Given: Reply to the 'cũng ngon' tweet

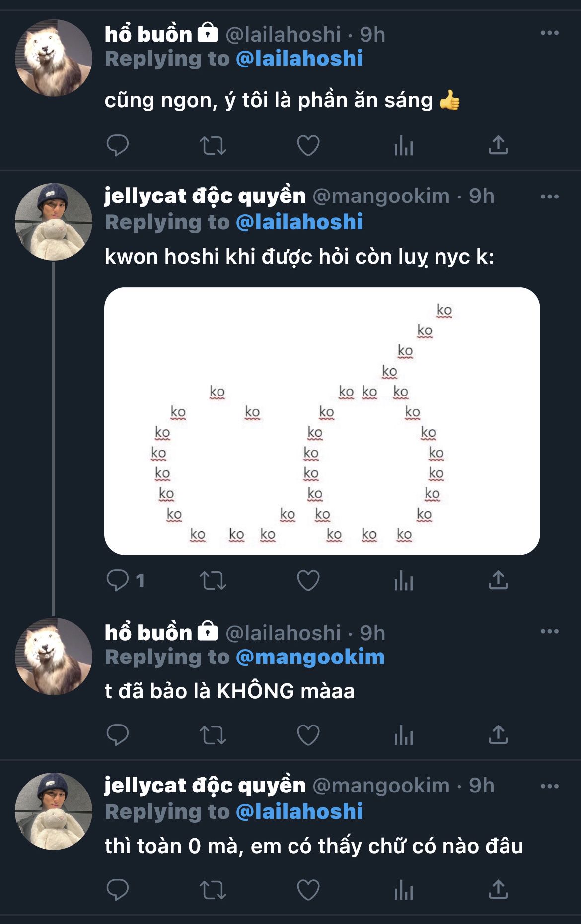Looking at the screenshot, I should click(118, 146).
